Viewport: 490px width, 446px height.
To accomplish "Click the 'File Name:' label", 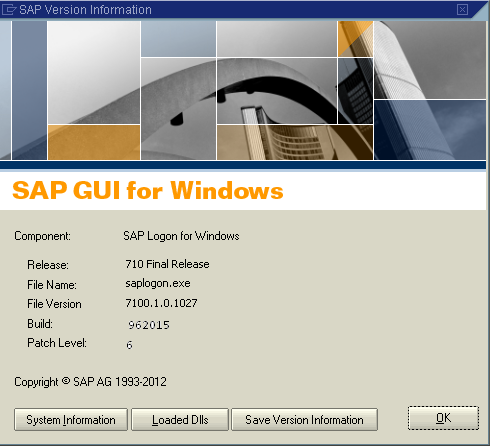I will point(52,285).
